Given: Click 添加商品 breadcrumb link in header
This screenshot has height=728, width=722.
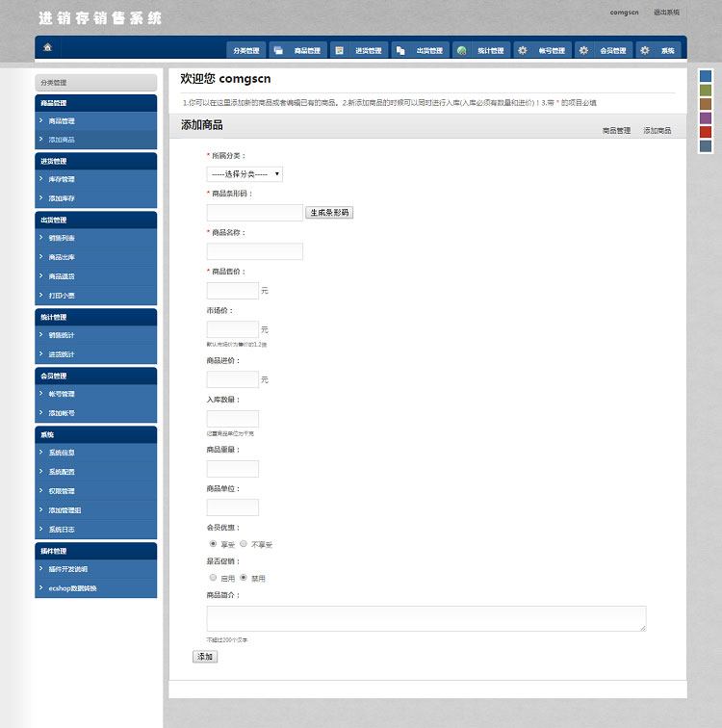Looking at the screenshot, I should click(x=658, y=130).
